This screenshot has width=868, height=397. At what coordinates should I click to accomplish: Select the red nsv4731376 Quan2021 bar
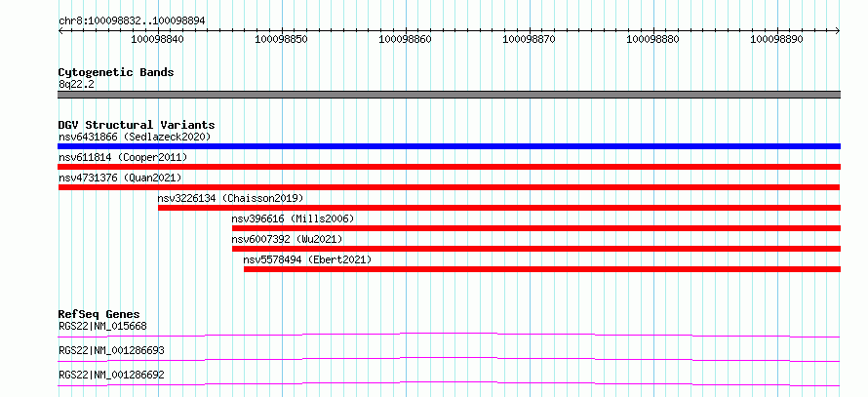(449, 187)
